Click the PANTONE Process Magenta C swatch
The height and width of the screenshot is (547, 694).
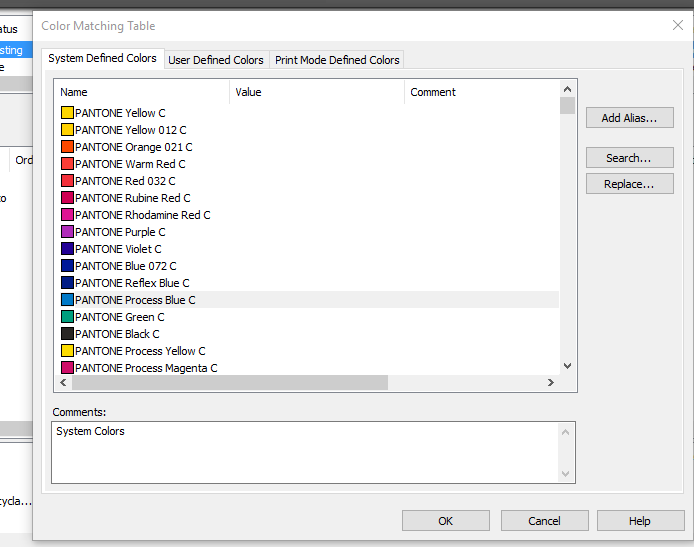tap(67, 367)
